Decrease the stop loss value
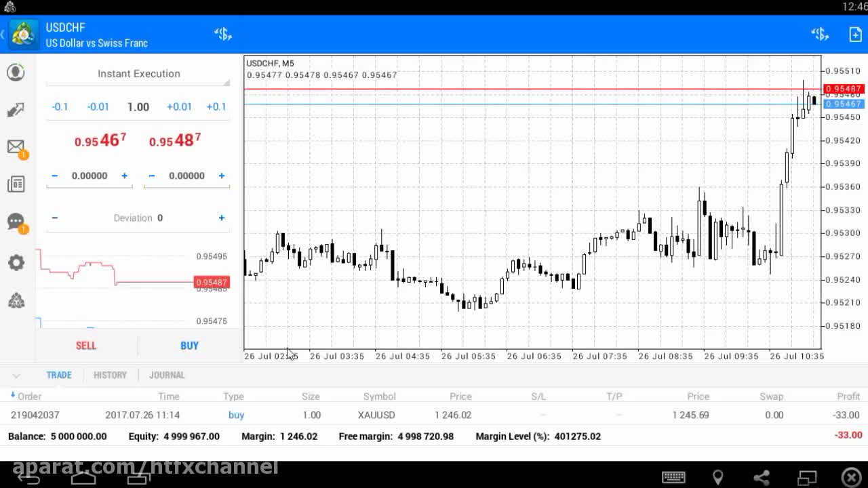 55,176
